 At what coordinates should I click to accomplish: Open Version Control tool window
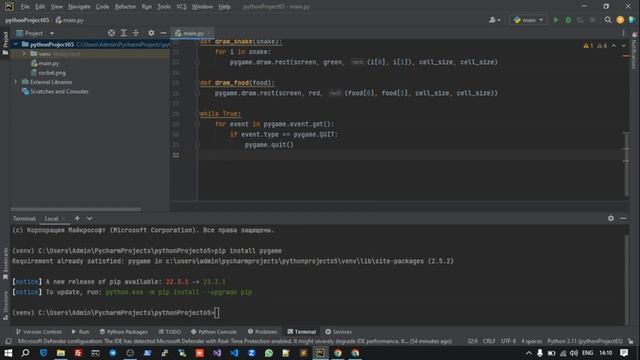click(x=39, y=331)
